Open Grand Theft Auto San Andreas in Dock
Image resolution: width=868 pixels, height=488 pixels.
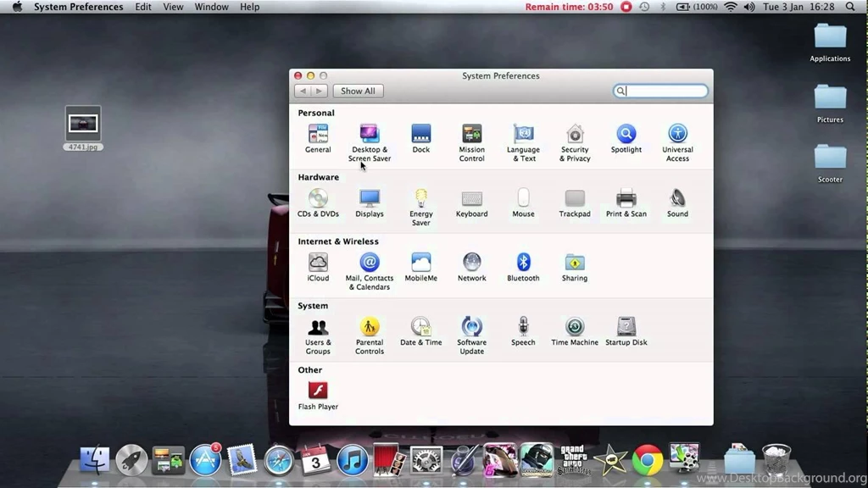574,460
